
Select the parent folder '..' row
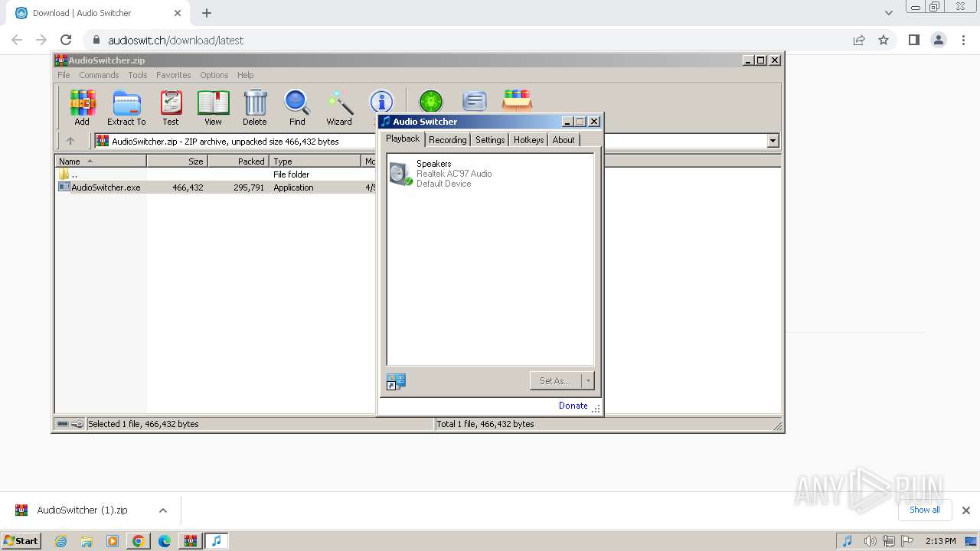[x=217, y=174]
